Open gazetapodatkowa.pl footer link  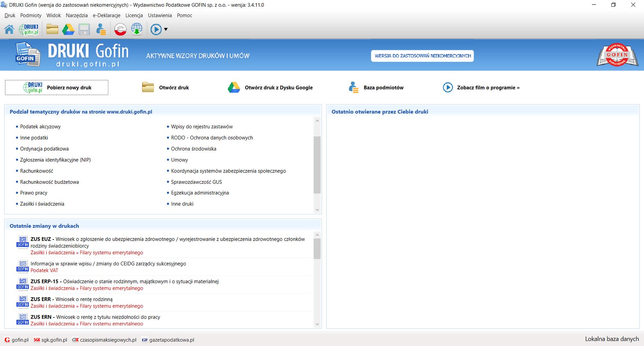[x=168, y=340]
